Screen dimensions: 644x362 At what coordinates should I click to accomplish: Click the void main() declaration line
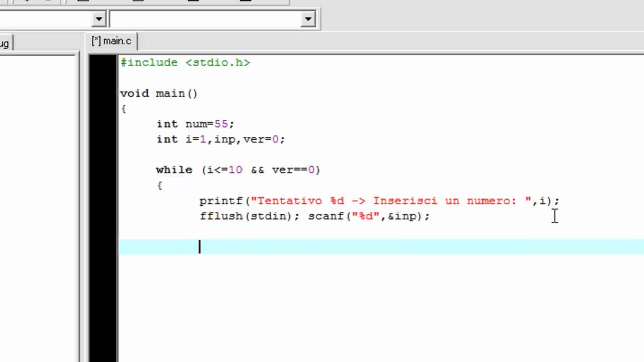point(159,94)
